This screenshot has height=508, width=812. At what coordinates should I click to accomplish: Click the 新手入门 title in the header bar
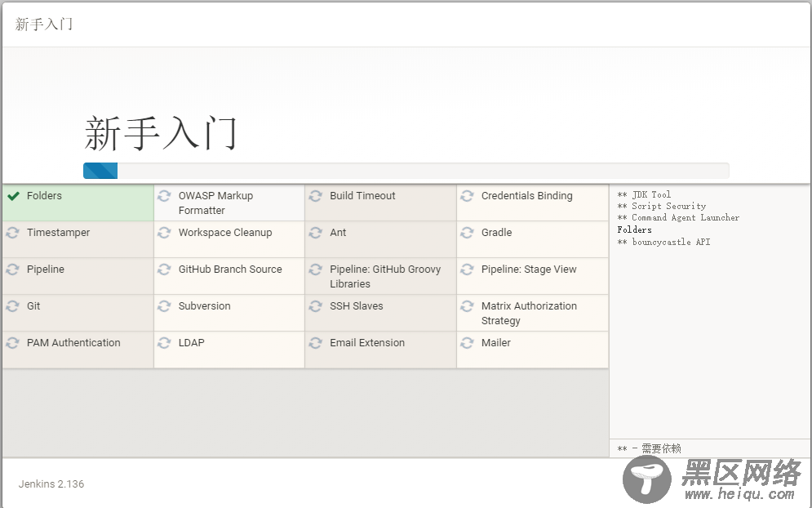click(x=43, y=25)
